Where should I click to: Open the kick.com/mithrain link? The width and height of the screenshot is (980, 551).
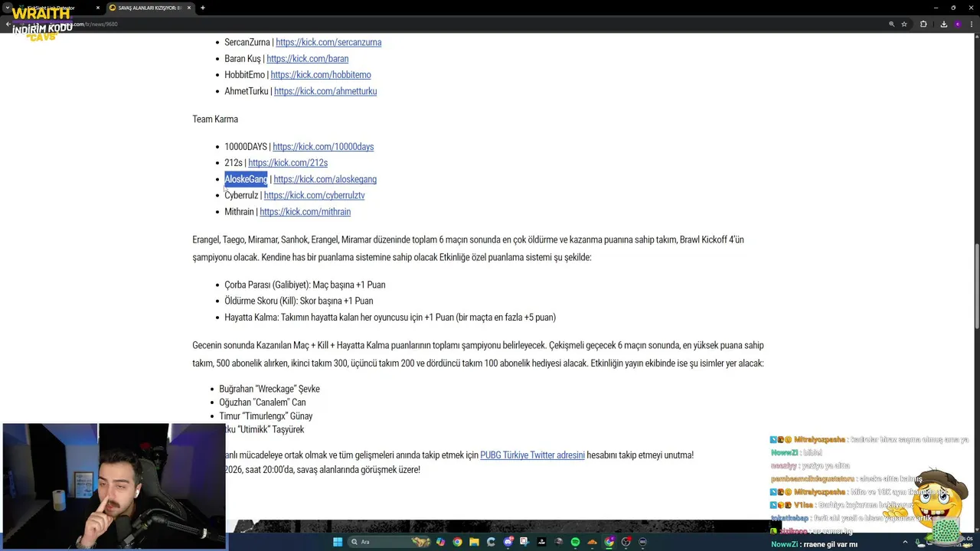pyautogui.click(x=305, y=211)
